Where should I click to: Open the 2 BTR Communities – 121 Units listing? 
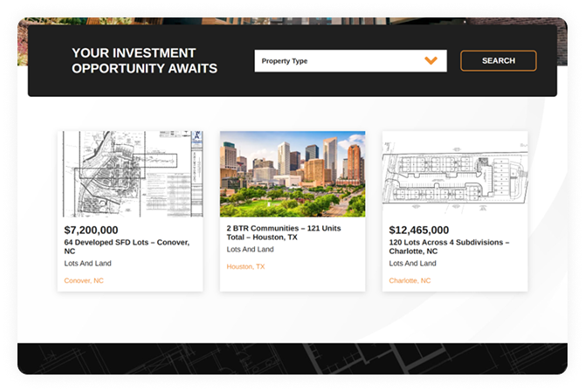click(x=284, y=233)
